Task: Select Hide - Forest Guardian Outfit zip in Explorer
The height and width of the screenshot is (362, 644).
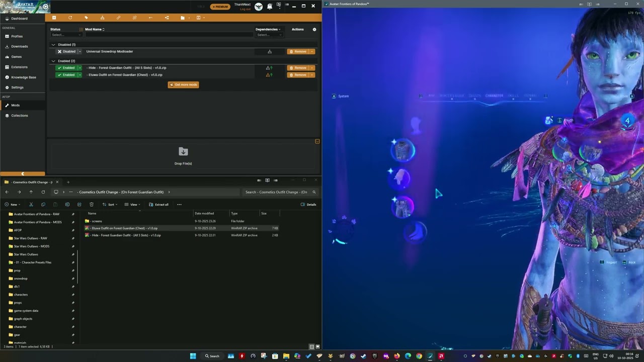Action: pyautogui.click(x=182, y=235)
